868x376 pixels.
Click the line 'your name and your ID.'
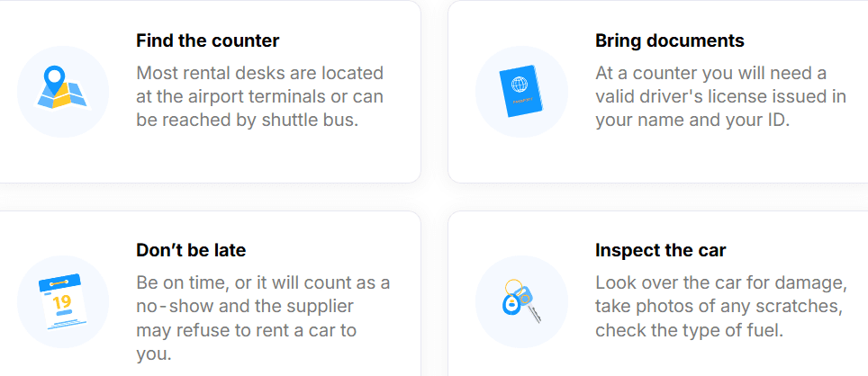pyautogui.click(x=692, y=120)
